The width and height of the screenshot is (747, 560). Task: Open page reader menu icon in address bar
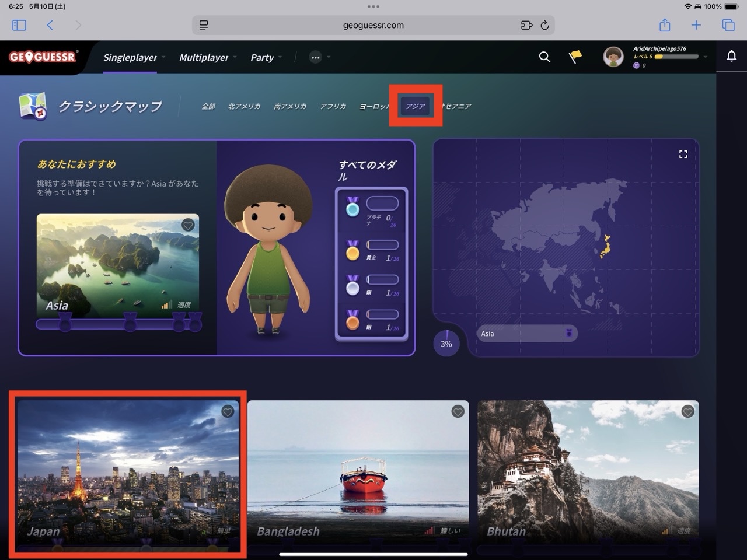tap(204, 25)
